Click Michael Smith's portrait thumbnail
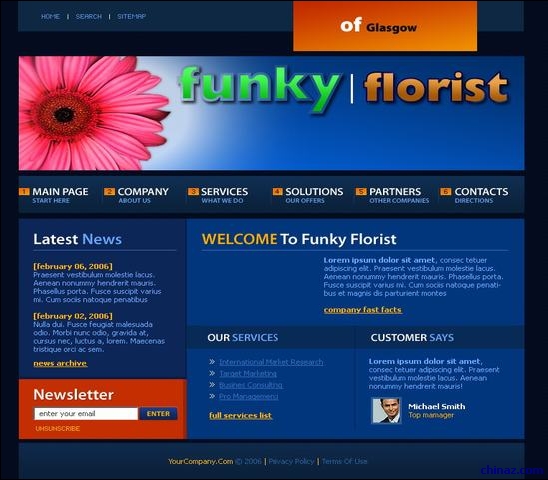This screenshot has height=480, width=548. coord(386,411)
